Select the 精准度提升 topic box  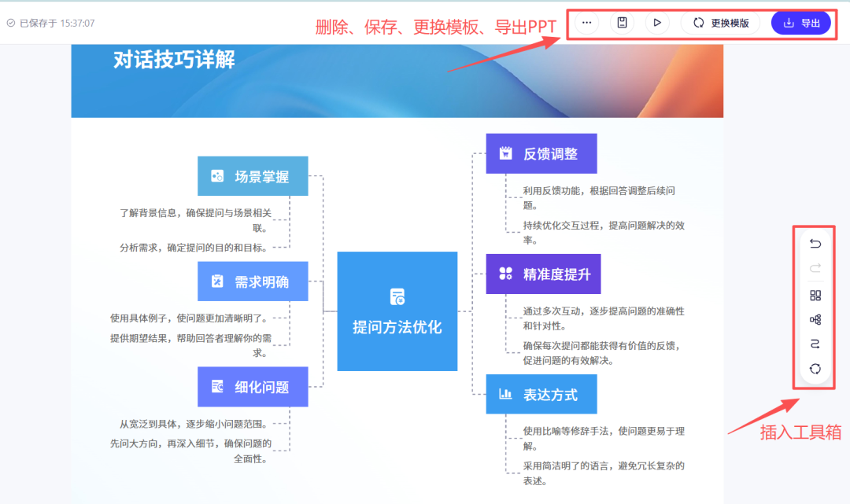coord(543,274)
